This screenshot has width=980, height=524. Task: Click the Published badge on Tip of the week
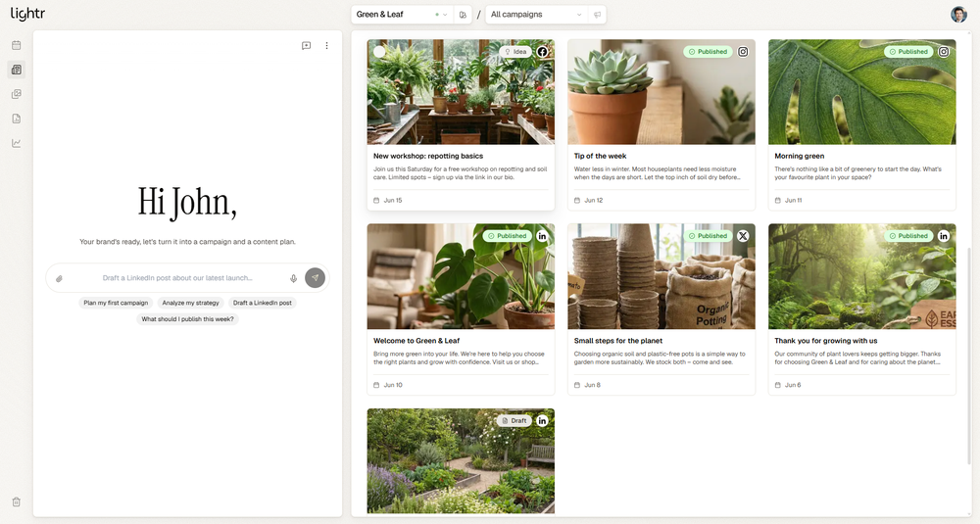pos(709,52)
